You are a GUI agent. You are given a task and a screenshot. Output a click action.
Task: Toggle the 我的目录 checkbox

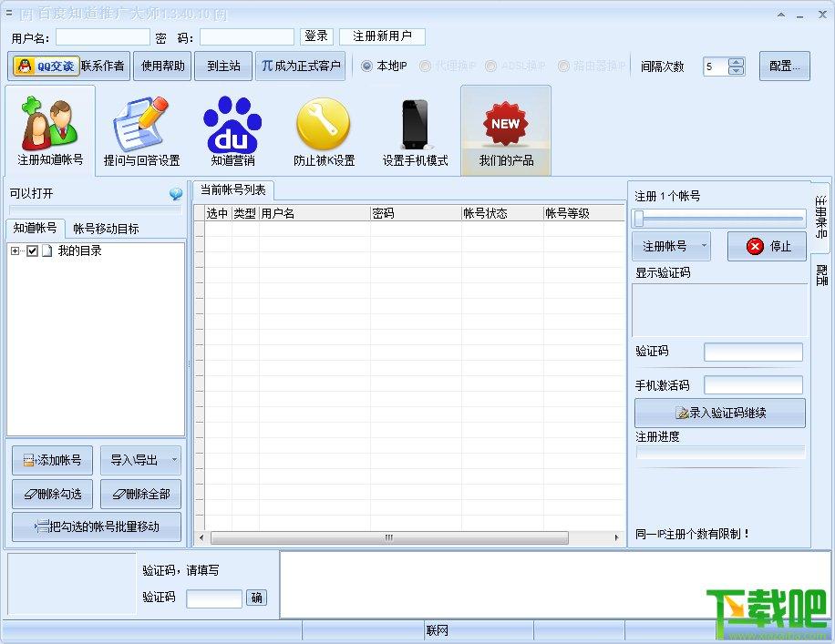(x=33, y=250)
